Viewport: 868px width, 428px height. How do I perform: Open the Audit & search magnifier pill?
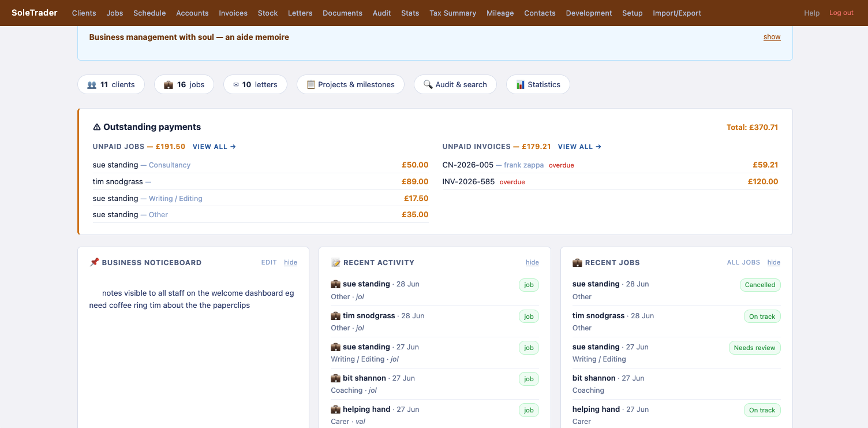tap(455, 84)
